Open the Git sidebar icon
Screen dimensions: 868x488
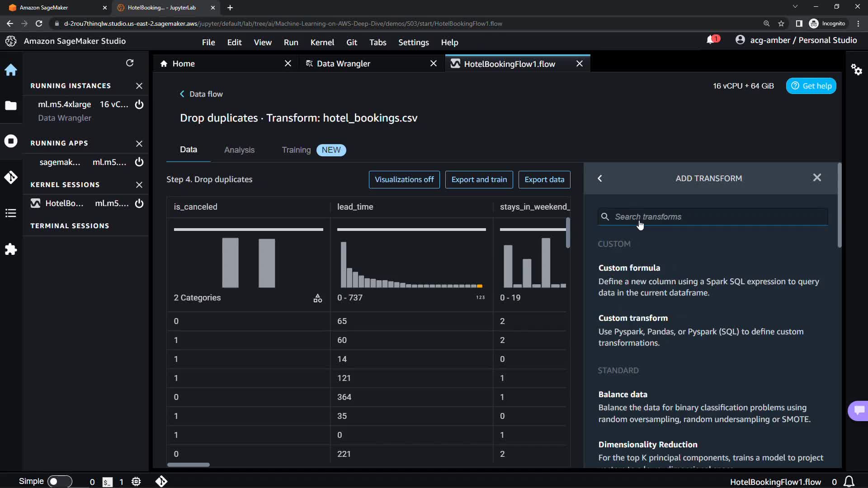click(11, 177)
